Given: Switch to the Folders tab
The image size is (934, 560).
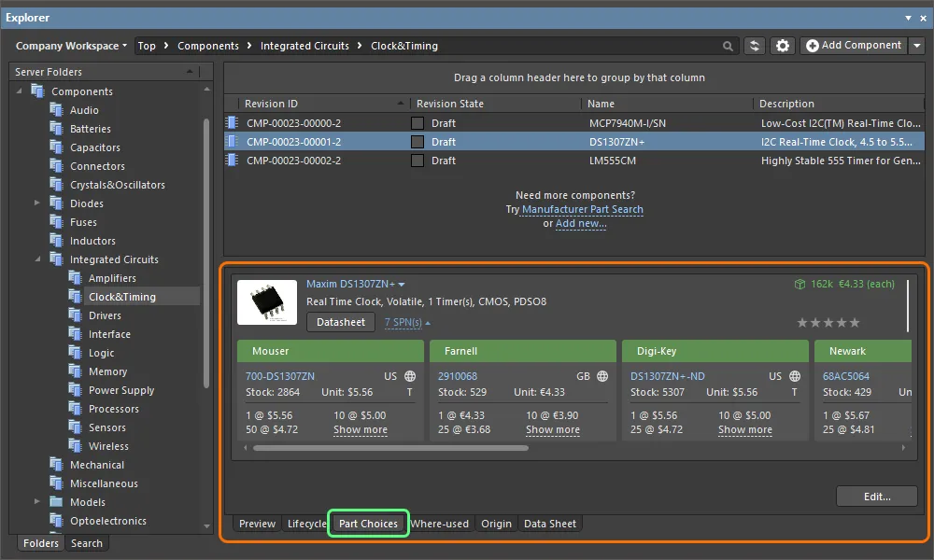Looking at the screenshot, I should (x=40, y=543).
